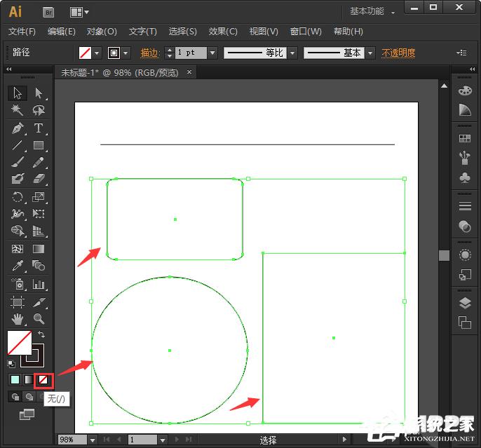Open the 文件(F) menu
This screenshot has height=448, width=481.
click(22, 32)
